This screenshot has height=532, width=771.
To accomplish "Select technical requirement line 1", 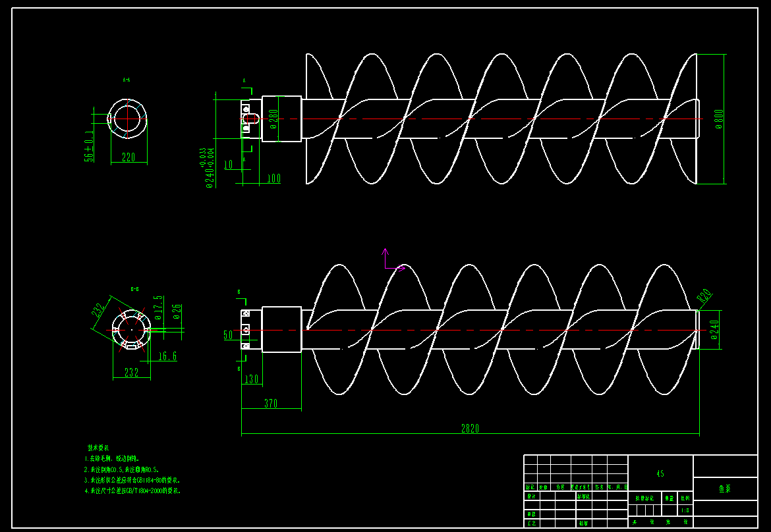I will [x=111, y=458].
